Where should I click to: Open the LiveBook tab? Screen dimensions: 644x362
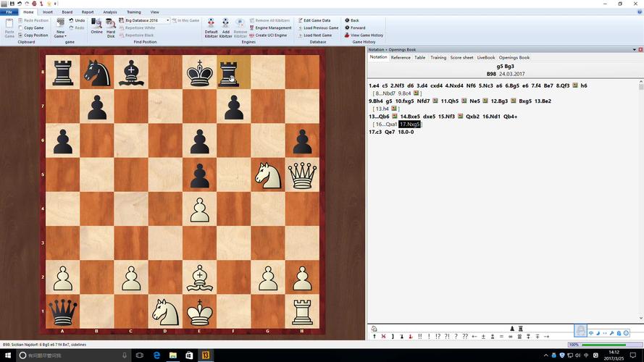tap(486, 57)
